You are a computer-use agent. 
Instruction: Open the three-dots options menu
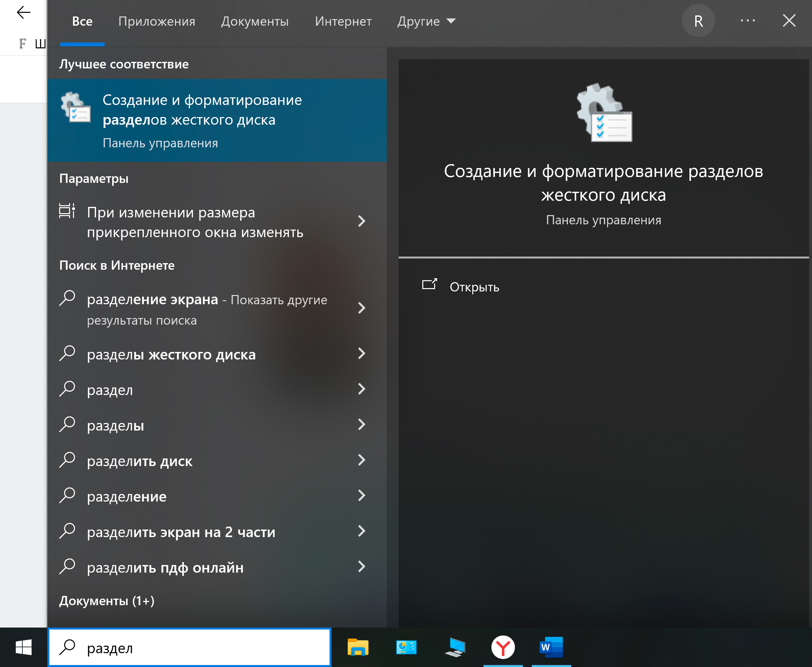[748, 21]
